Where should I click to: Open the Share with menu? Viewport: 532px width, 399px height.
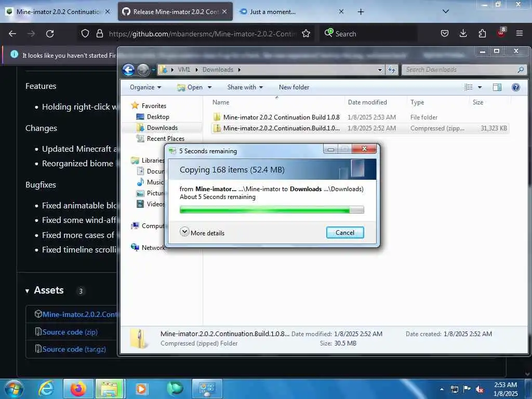click(x=245, y=87)
